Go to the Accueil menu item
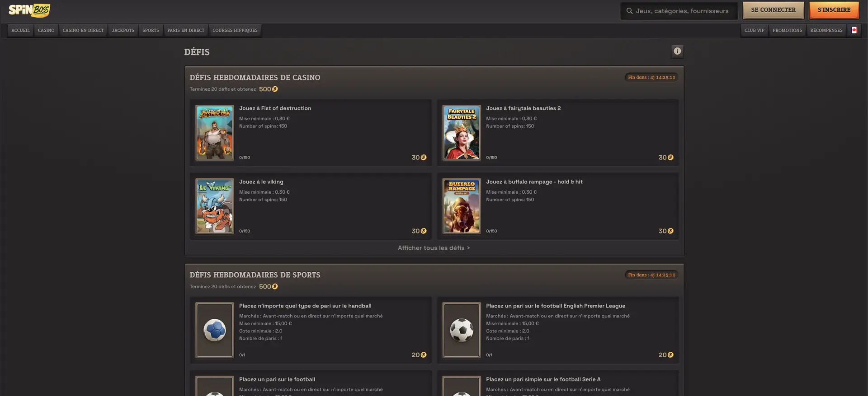The image size is (868, 396). click(21, 31)
